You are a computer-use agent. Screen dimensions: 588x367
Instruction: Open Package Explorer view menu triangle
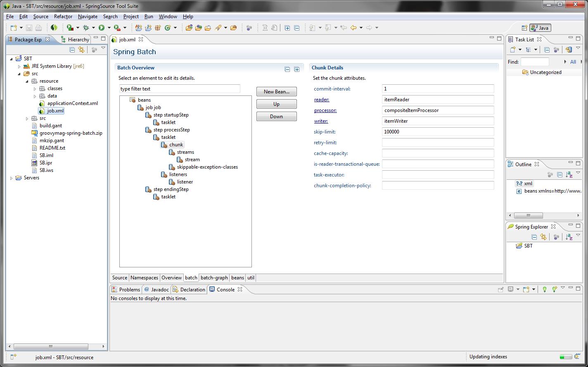[103, 49]
